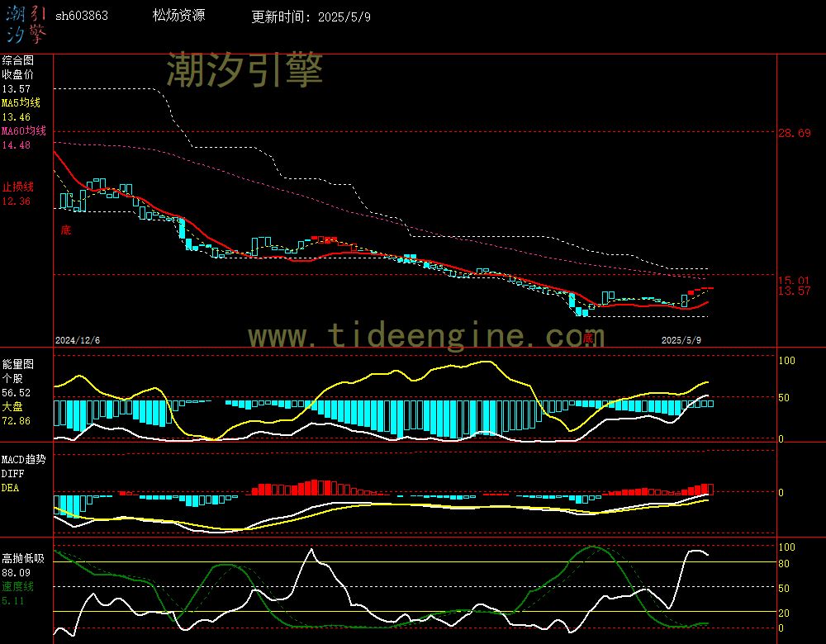Select the 综合图 panel label
The height and width of the screenshot is (644, 826).
[18, 60]
